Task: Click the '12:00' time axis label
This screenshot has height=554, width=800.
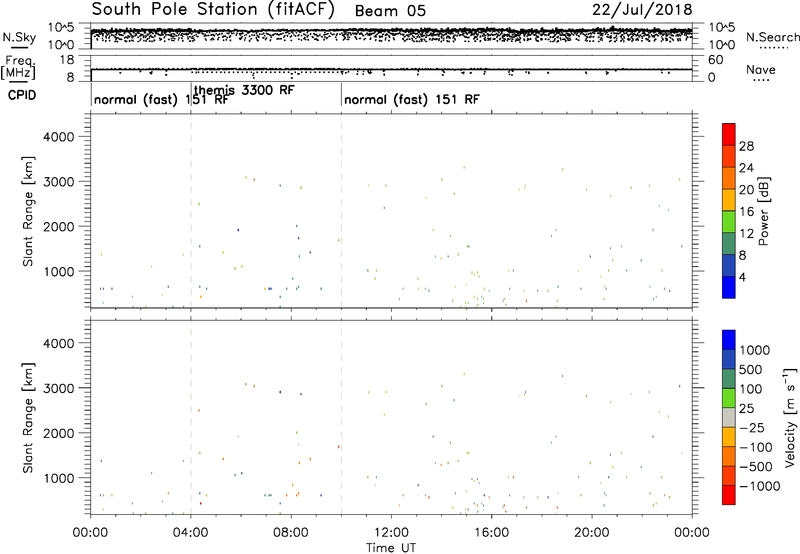Action: point(391,533)
